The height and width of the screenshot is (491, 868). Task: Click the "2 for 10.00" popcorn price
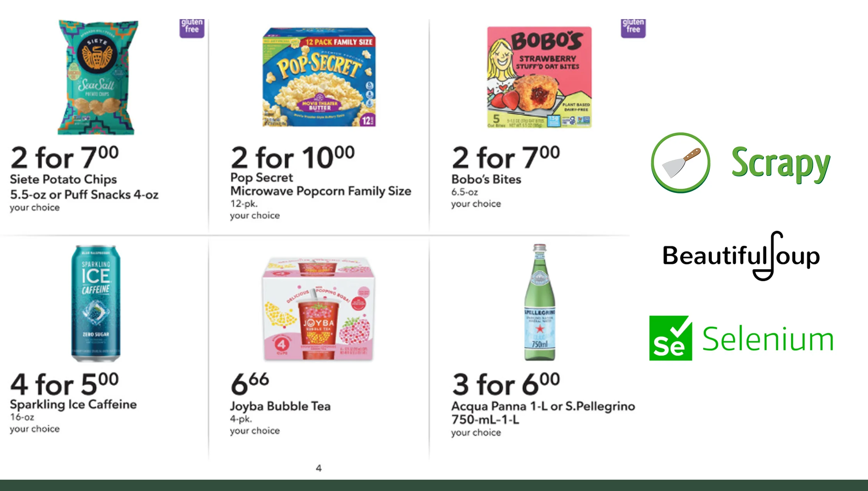coord(292,157)
